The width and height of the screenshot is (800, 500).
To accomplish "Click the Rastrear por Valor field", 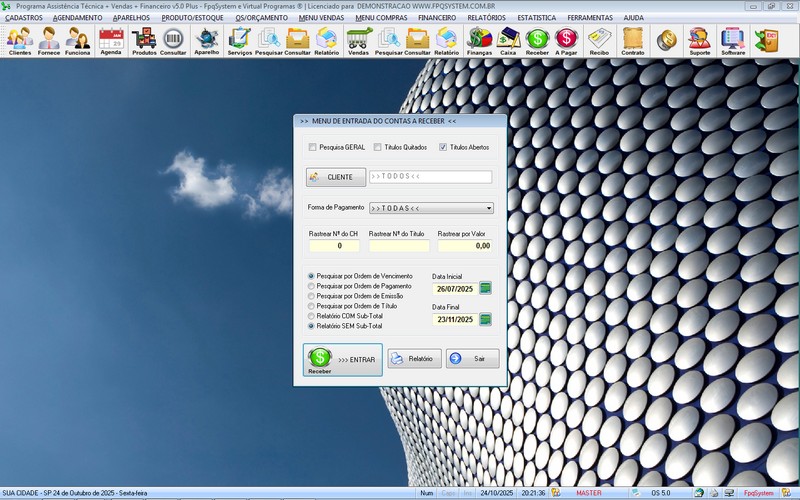I will [465, 246].
